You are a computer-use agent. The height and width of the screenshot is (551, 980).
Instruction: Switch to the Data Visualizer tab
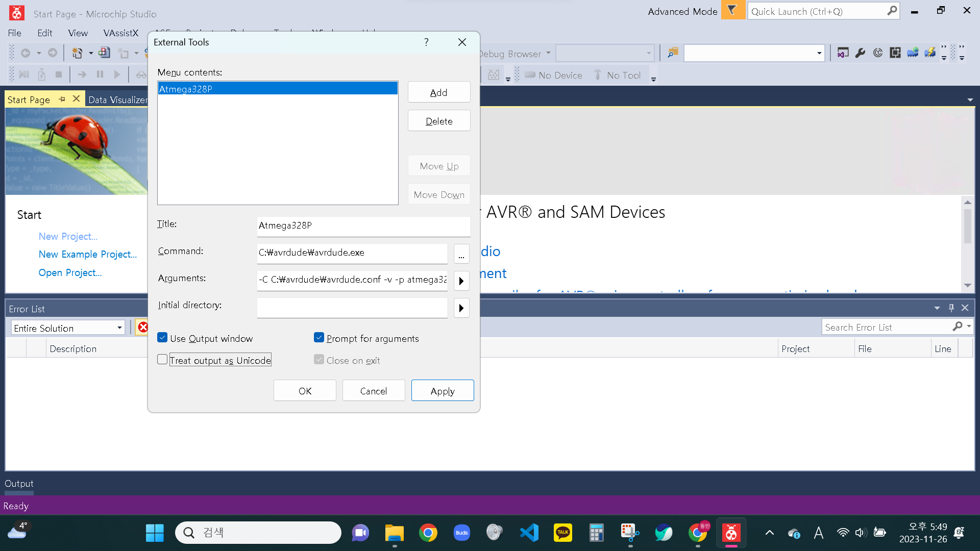click(x=118, y=100)
